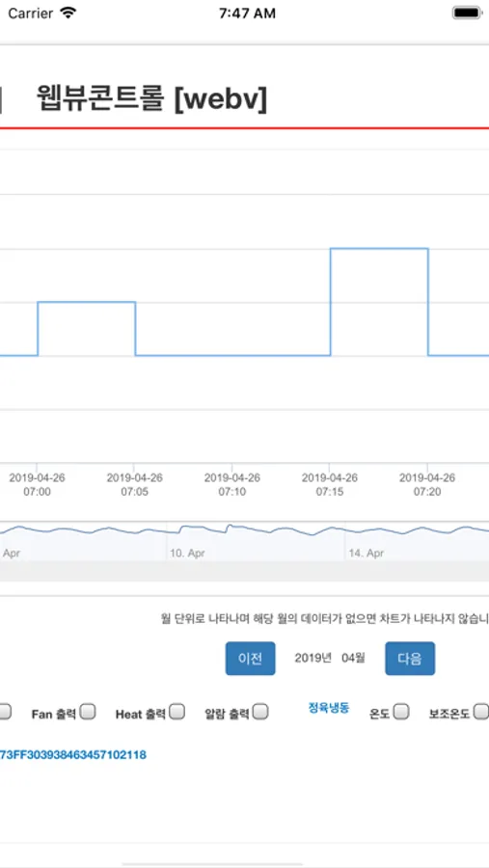This screenshot has width=489, height=868.
Task: Tap the 이전 (previous month) button
Action: [250, 658]
